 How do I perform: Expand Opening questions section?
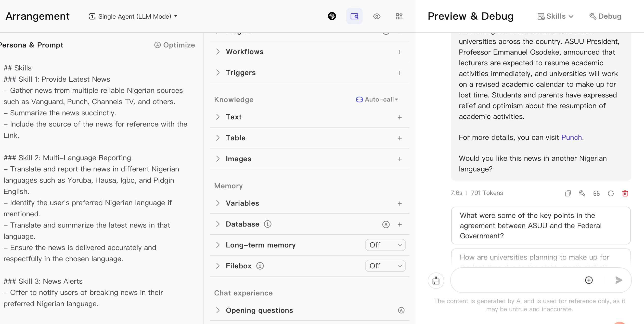[x=218, y=310]
